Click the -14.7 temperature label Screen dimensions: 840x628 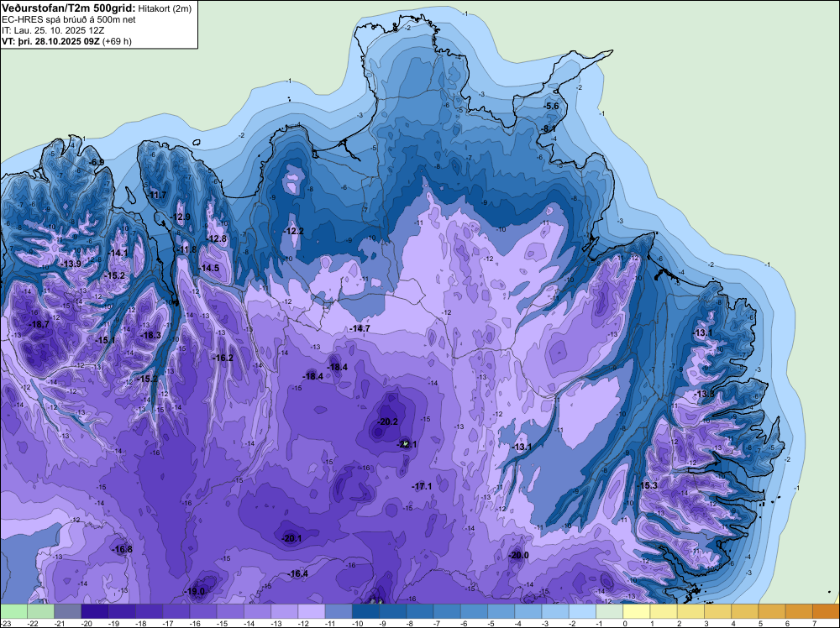point(359,329)
